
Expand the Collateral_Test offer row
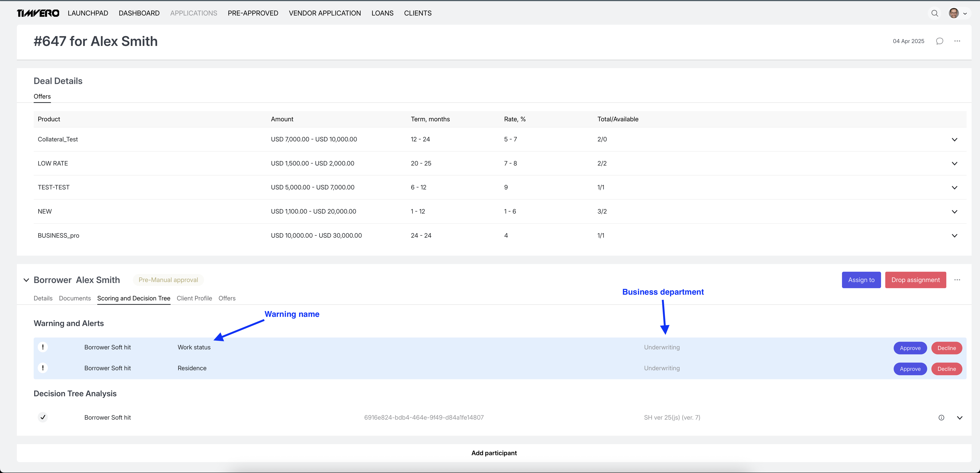(954, 139)
